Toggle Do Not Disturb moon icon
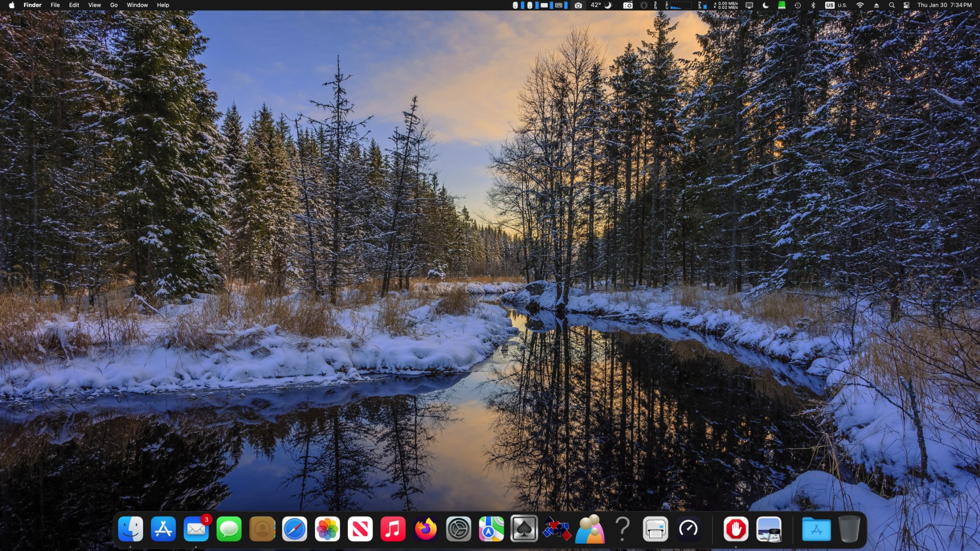 765,5
